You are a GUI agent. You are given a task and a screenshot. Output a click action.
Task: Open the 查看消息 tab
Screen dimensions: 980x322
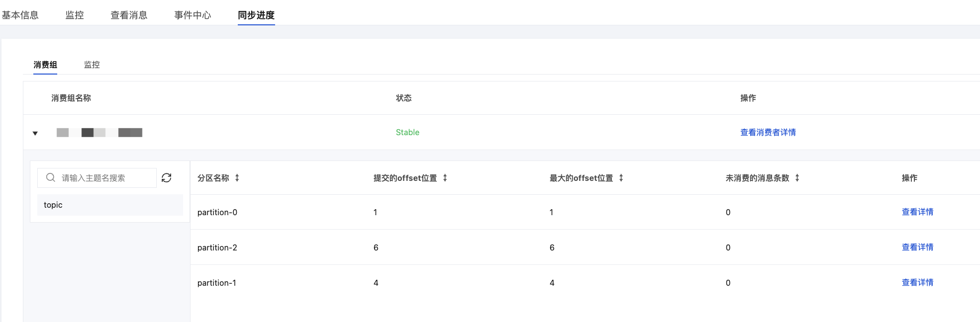coord(129,15)
